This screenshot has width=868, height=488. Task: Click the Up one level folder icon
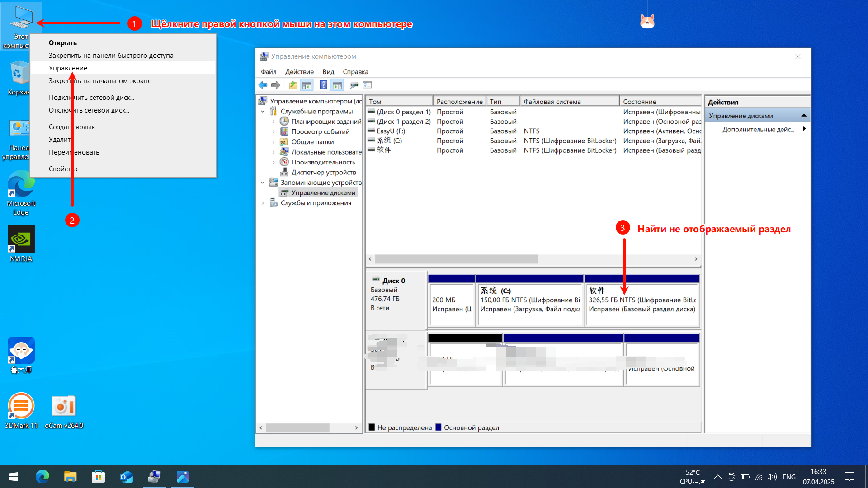coord(293,85)
